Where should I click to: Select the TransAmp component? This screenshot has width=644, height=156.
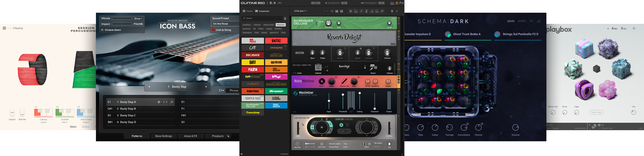click(253, 113)
